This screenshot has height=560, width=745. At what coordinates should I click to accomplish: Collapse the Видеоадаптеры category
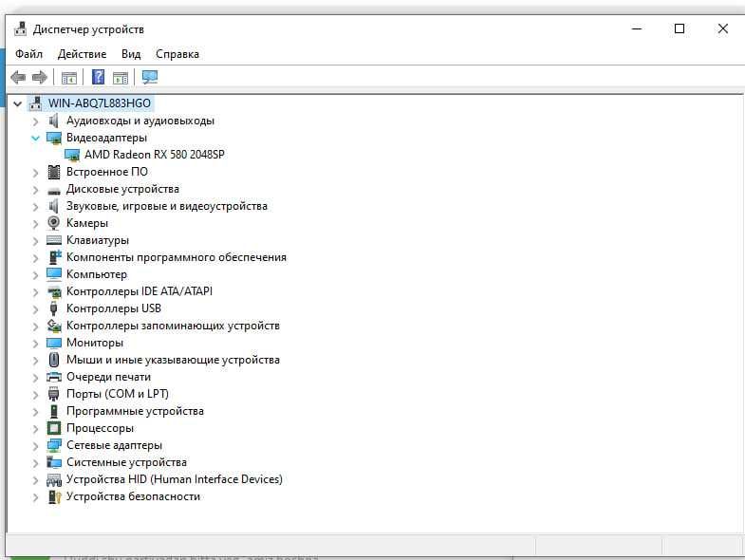coord(35,139)
